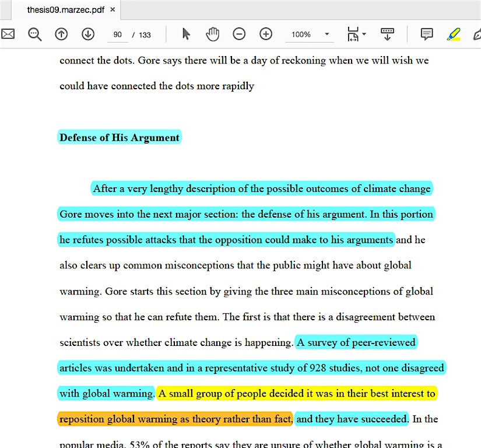Close the thesis09.marzec.pdf tab
481x448 pixels.
click(113, 10)
